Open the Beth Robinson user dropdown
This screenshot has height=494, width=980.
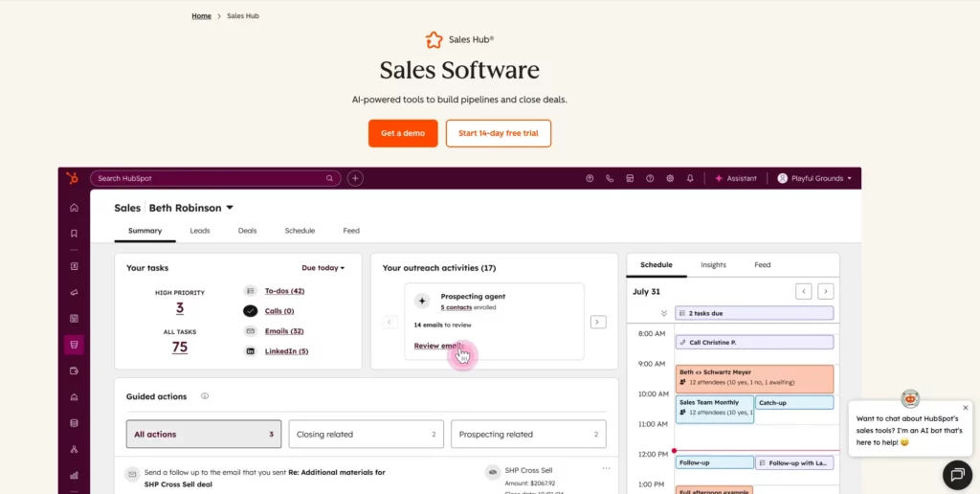[191, 208]
